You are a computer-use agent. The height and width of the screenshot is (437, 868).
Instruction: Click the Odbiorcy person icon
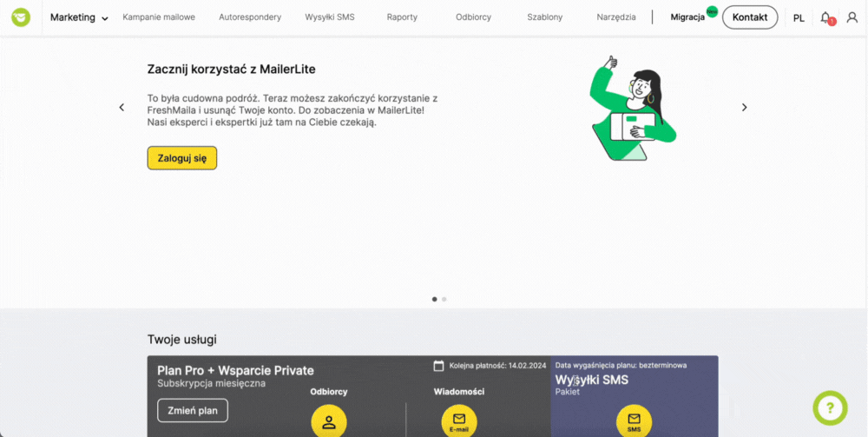tap(329, 422)
